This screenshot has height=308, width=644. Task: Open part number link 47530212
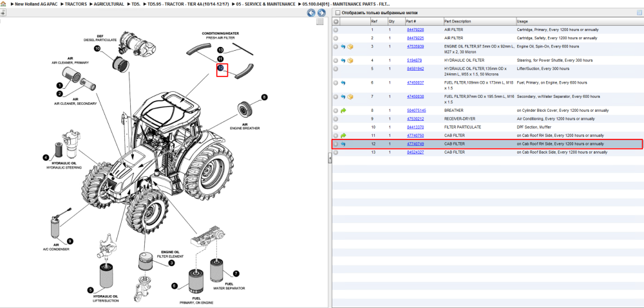(x=415, y=119)
